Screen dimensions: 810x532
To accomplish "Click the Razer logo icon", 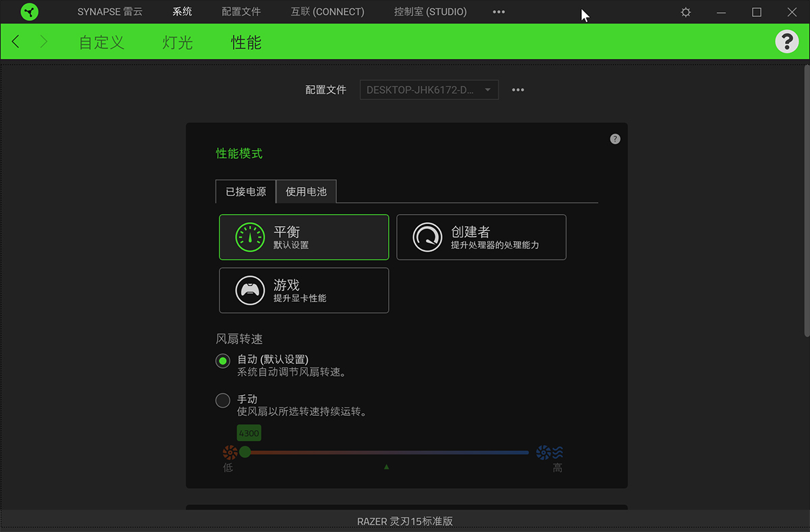I will (x=30, y=11).
